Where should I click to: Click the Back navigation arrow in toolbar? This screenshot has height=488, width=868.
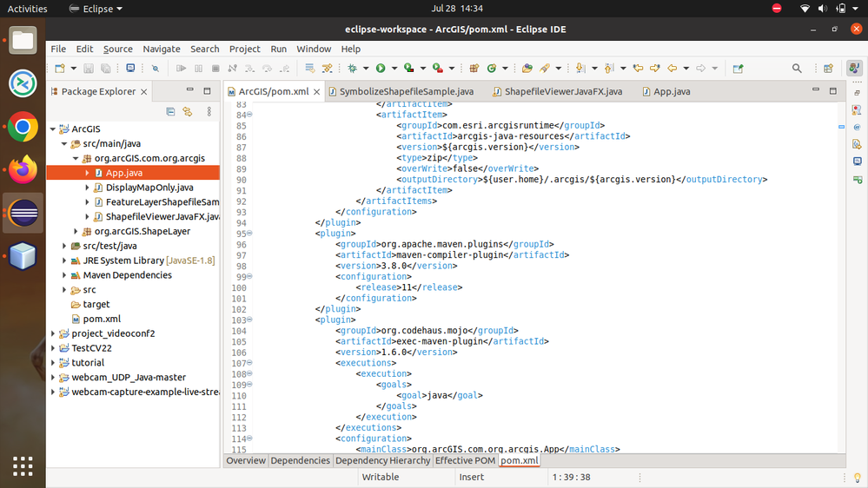click(672, 69)
